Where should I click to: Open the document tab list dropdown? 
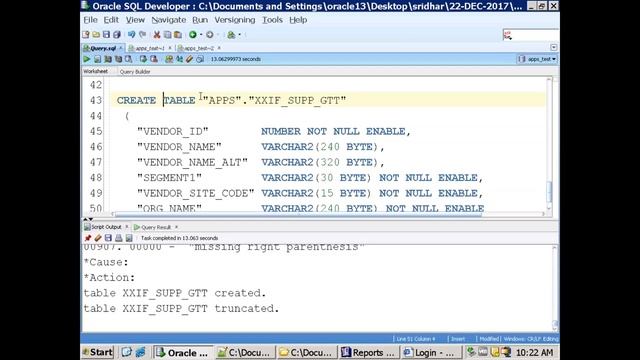tap(553, 48)
